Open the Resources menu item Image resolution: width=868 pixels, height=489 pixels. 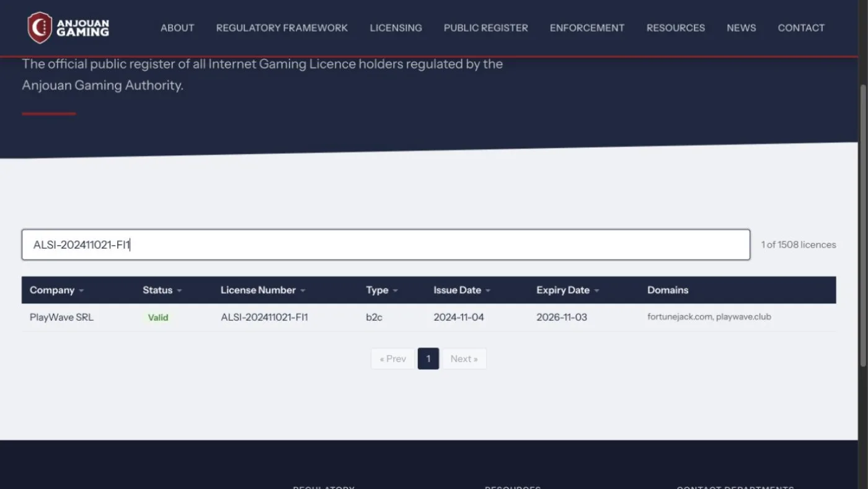pos(676,28)
